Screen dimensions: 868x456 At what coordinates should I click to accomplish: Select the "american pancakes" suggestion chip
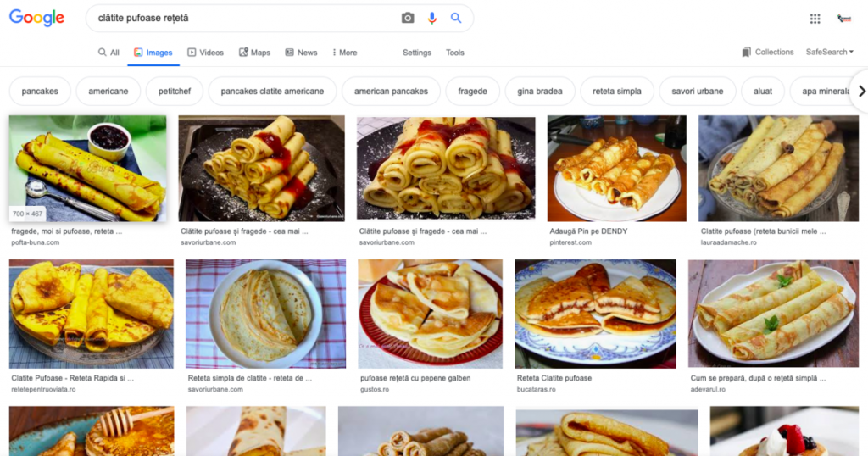(391, 91)
